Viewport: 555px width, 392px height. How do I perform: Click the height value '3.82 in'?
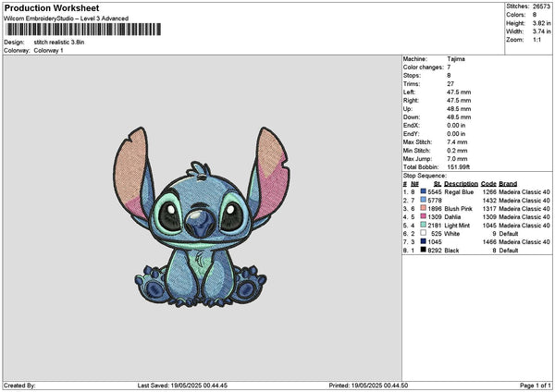point(541,23)
